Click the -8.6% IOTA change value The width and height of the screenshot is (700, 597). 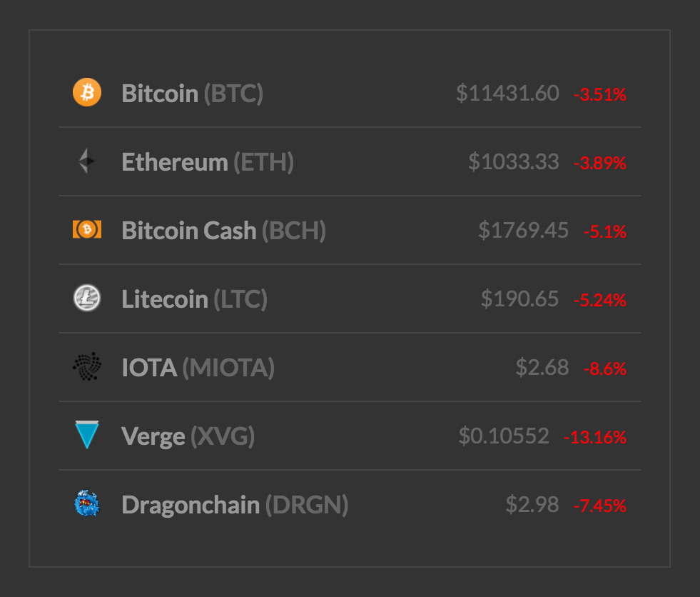tap(605, 368)
